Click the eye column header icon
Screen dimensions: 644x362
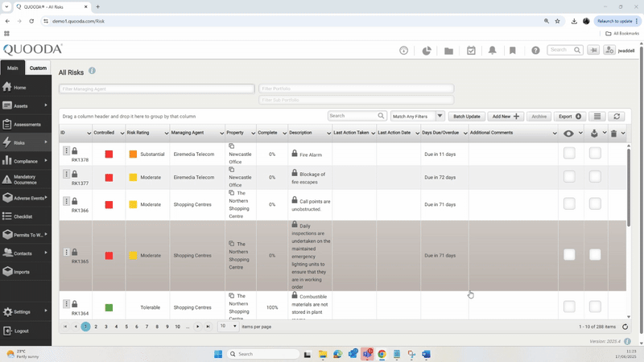pyautogui.click(x=568, y=134)
